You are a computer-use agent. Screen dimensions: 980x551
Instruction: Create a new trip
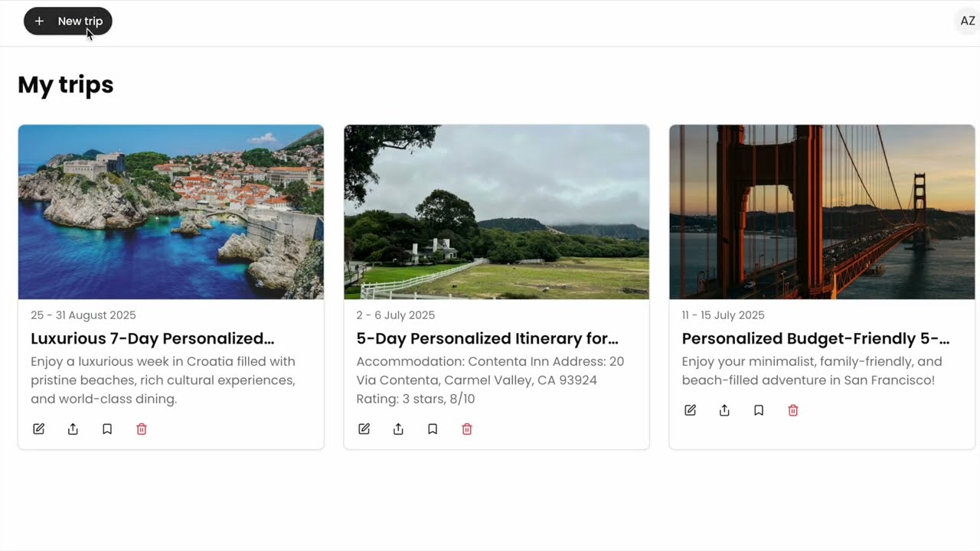point(68,21)
